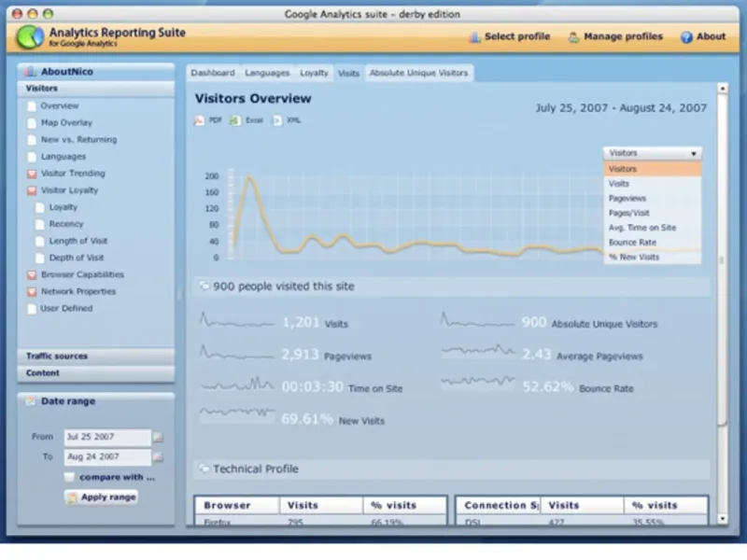Choose Bounce Rate in dropdown list
This screenshot has width=747, height=560.
653,243
